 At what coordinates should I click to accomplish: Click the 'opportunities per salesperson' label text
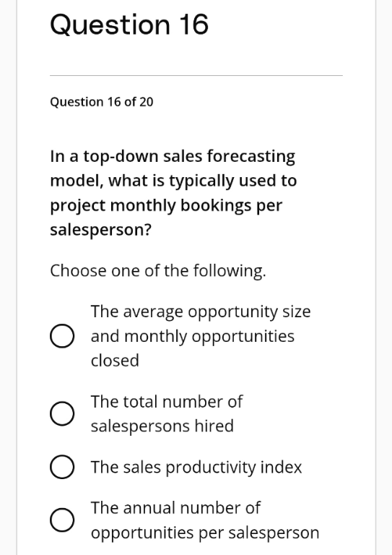point(205,533)
